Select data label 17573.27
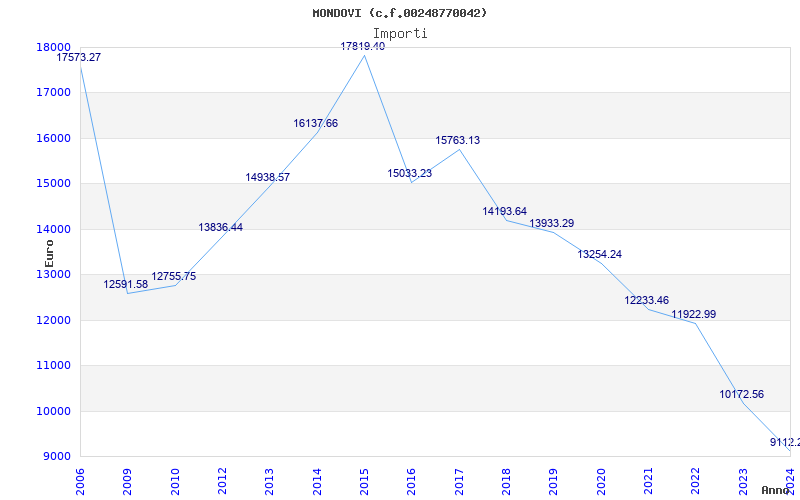800x500 pixels. point(79,58)
